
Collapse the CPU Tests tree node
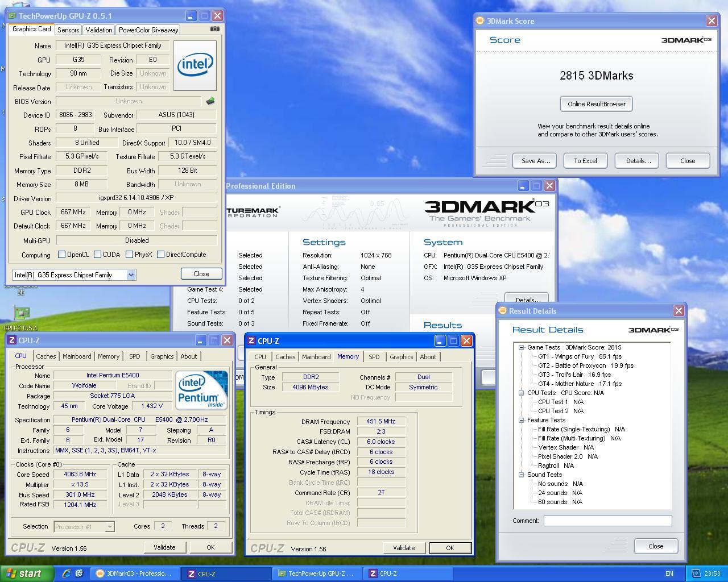521,393
